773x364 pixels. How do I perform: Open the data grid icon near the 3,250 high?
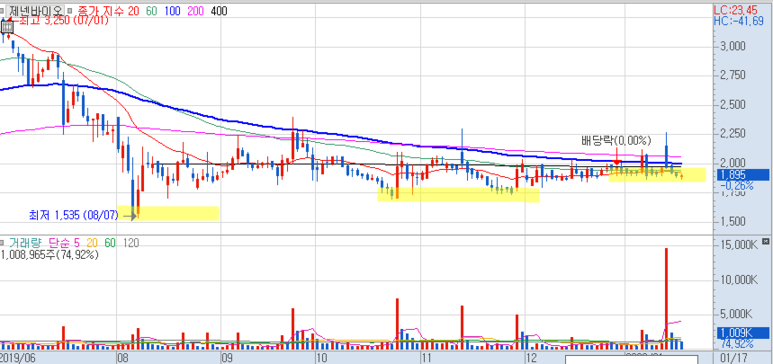[x=7, y=27]
